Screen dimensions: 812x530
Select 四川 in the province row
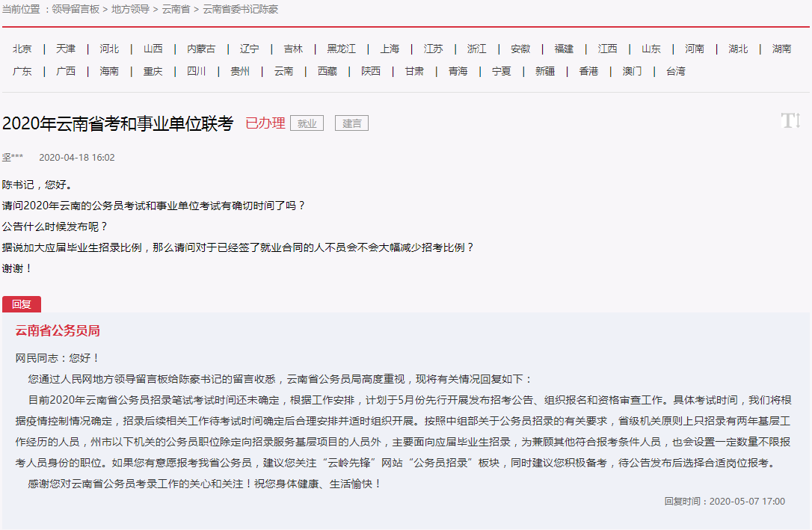pyautogui.click(x=196, y=71)
